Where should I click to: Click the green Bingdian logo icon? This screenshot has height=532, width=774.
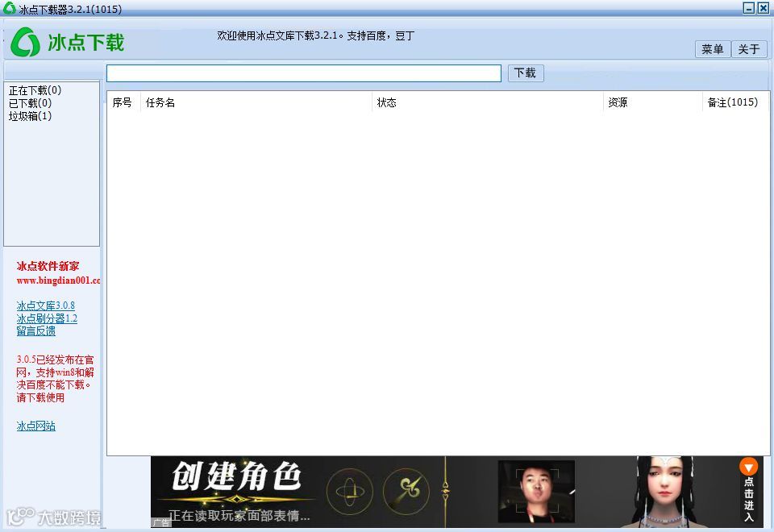(25, 42)
